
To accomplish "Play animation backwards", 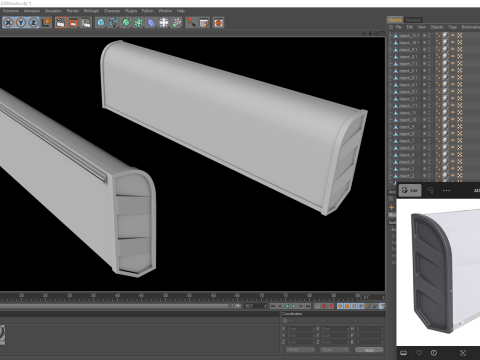I will [x=287, y=306].
